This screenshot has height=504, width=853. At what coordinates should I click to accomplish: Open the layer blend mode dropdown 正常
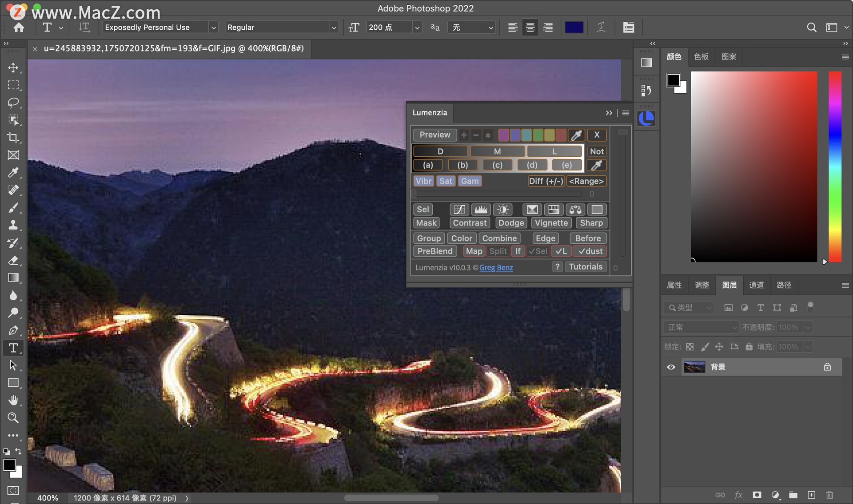click(x=701, y=327)
